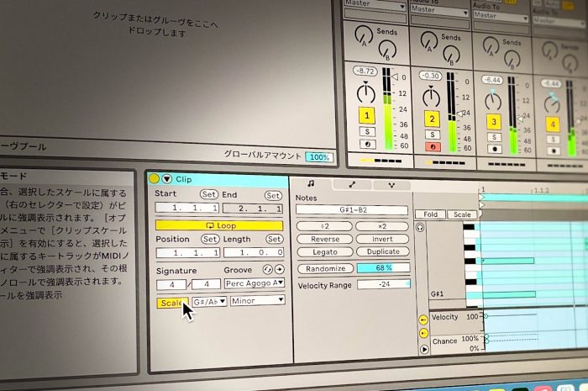Image resolution: width=588 pixels, height=391 pixels.
Task: Click the Set button next to End
Action: [273, 195]
